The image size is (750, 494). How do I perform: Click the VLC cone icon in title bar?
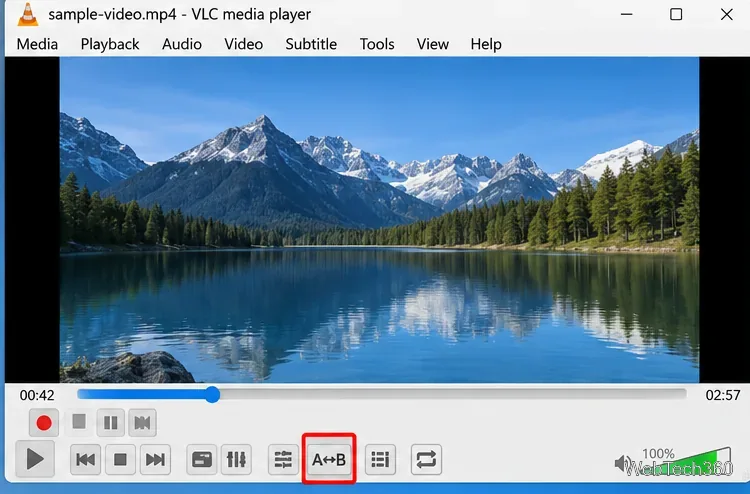28,14
